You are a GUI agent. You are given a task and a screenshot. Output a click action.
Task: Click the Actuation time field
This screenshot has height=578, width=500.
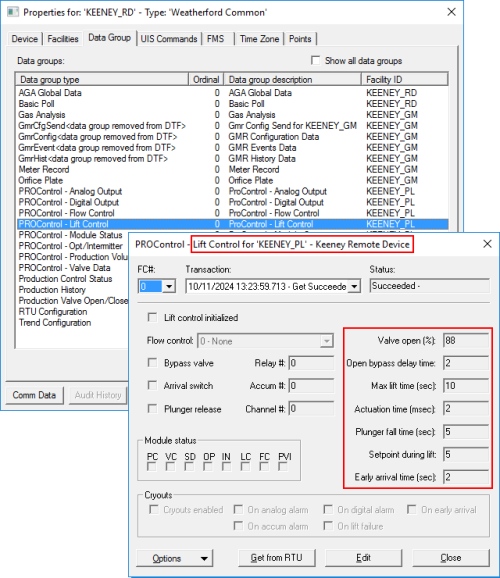click(x=466, y=409)
